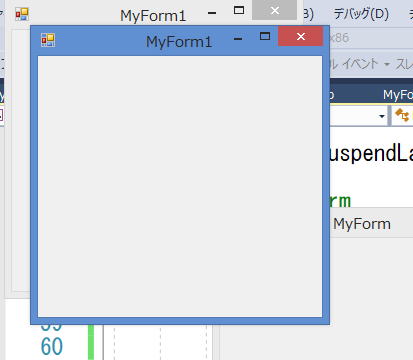Click the イベント toolbar item
The width and height of the screenshot is (413, 360).
(x=361, y=64)
